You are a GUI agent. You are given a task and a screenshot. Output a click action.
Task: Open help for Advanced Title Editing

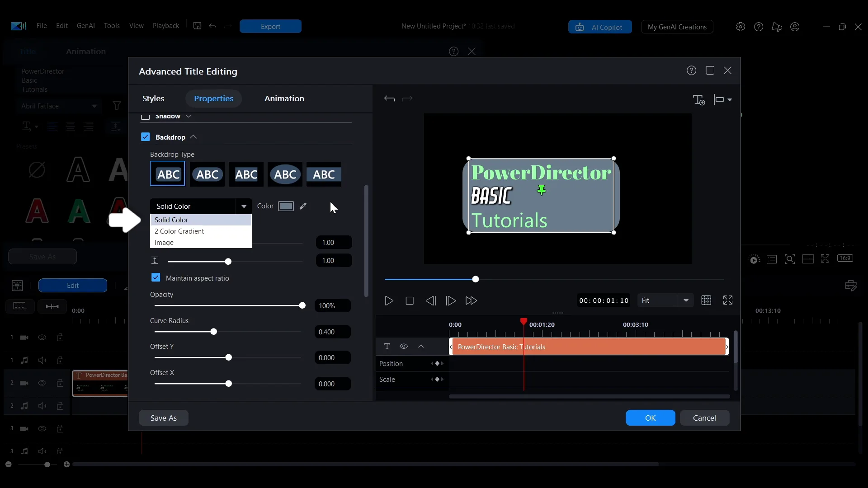click(x=691, y=70)
